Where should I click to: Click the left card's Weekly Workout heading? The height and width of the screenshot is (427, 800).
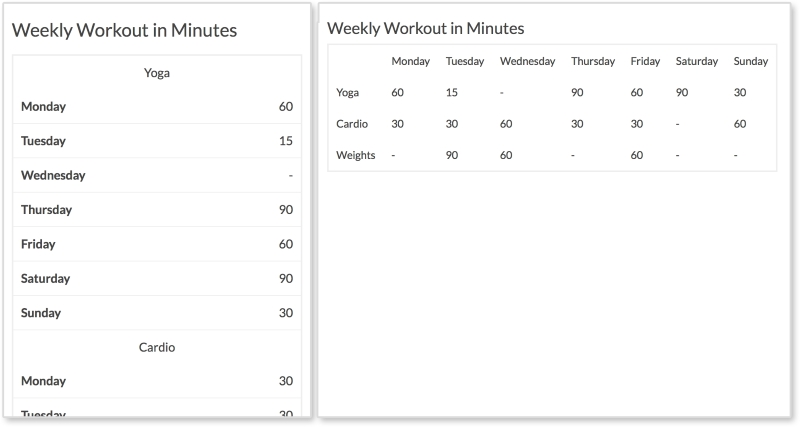(x=124, y=30)
